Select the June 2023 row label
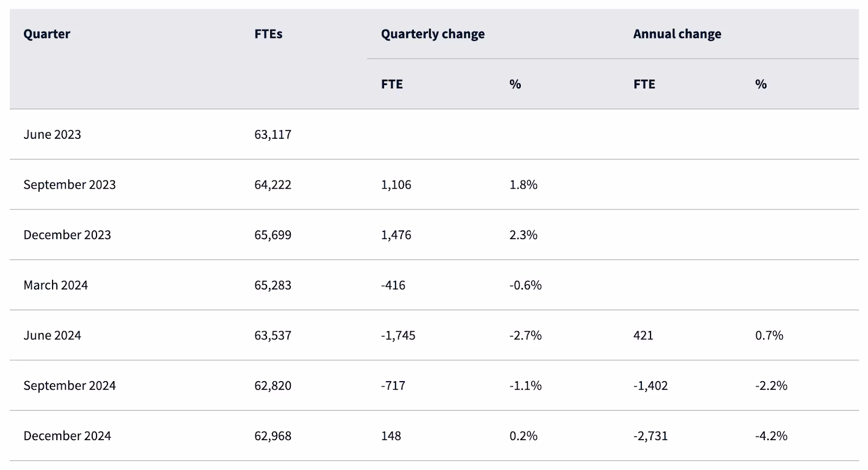Viewport: 868px width, 470px height. click(x=52, y=134)
